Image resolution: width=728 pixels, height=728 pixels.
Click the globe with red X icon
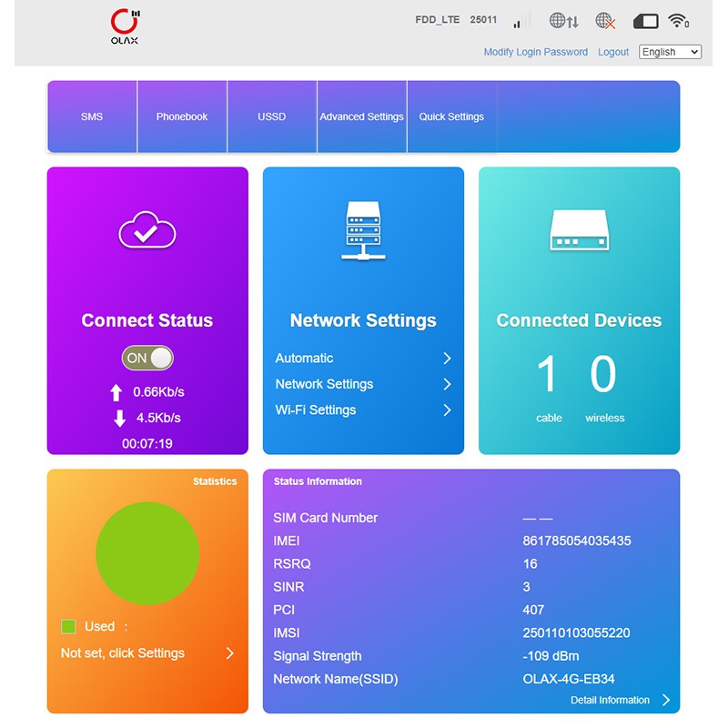[x=605, y=20]
